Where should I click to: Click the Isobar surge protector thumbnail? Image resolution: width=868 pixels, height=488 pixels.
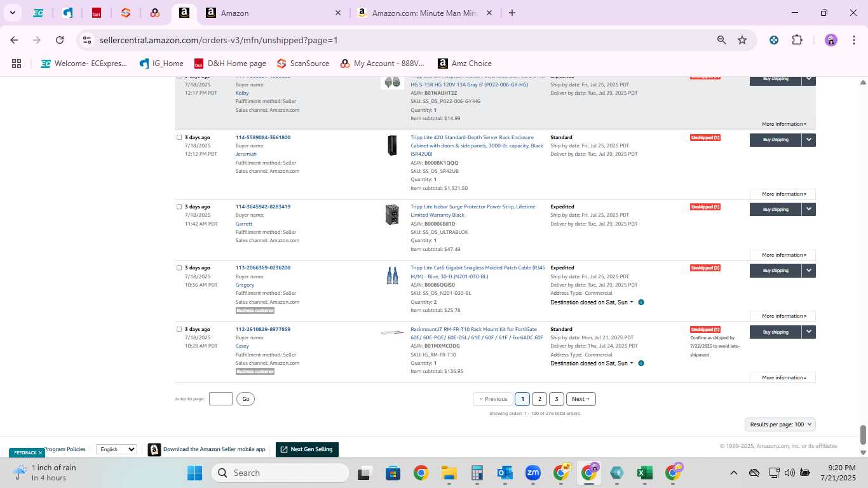pyautogui.click(x=392, y=215)
